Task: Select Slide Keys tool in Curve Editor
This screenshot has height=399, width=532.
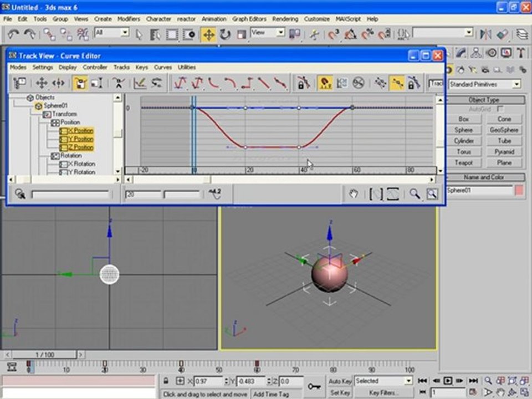Action: coord(58,83)
